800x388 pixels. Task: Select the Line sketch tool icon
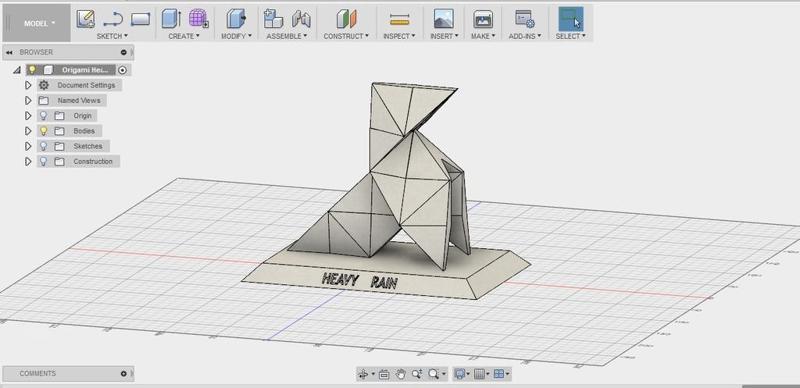point(113,20)
